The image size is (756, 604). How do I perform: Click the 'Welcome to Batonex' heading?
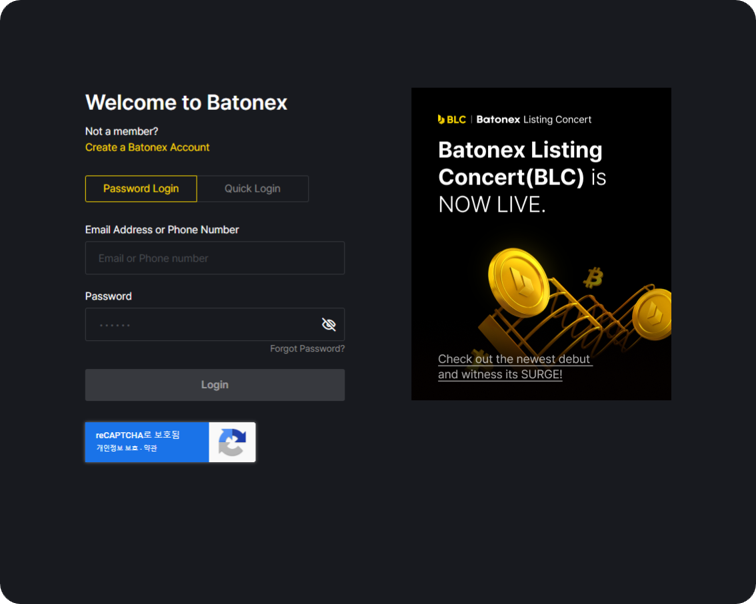click(x=186, y=102)
